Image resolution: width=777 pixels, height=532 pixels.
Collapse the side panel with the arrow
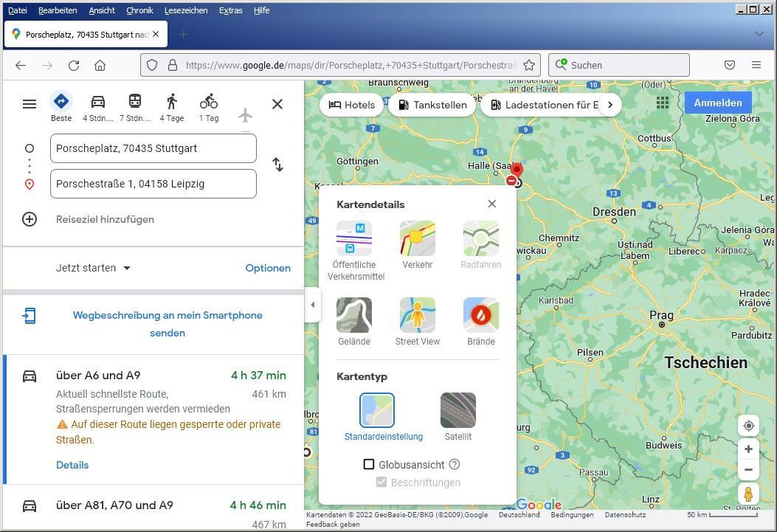pyautogui.click(x=313, y=305)
